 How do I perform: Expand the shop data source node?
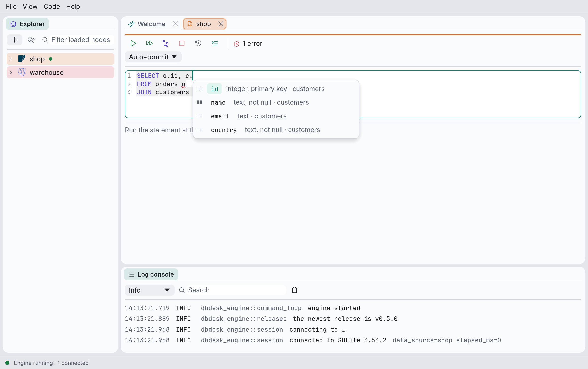pos(11,59)
